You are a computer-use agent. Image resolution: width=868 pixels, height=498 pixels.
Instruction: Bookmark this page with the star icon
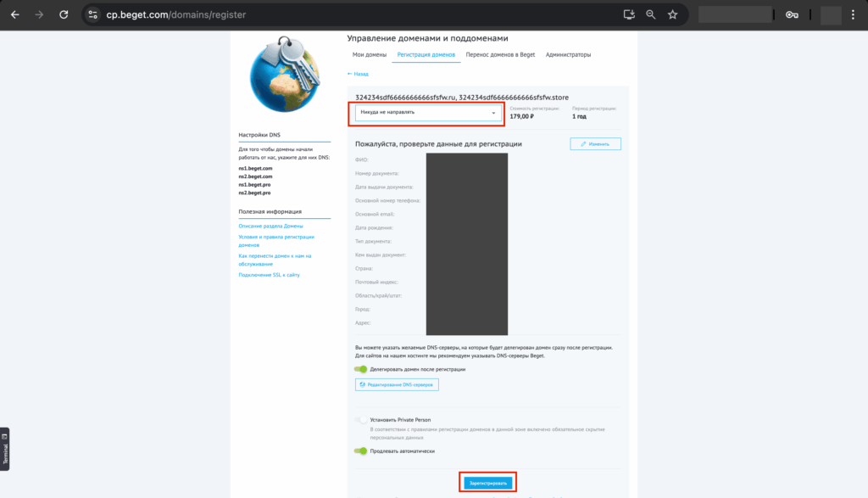click(x=672, y=14)
